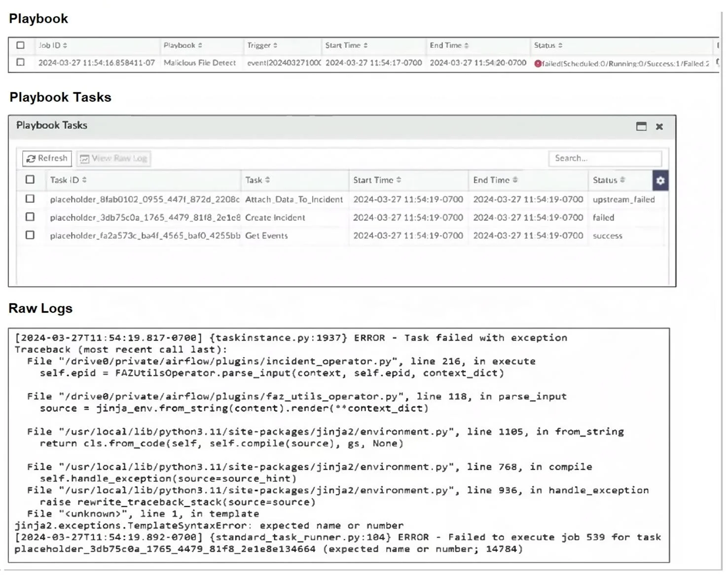Click job ID 2024-03-27 11:54:16.858411-07
Screen dimensions: 728x575
[97, 63]
